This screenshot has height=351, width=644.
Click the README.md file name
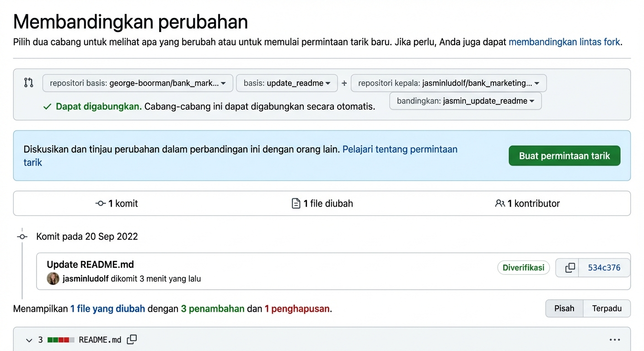[100, 340]
